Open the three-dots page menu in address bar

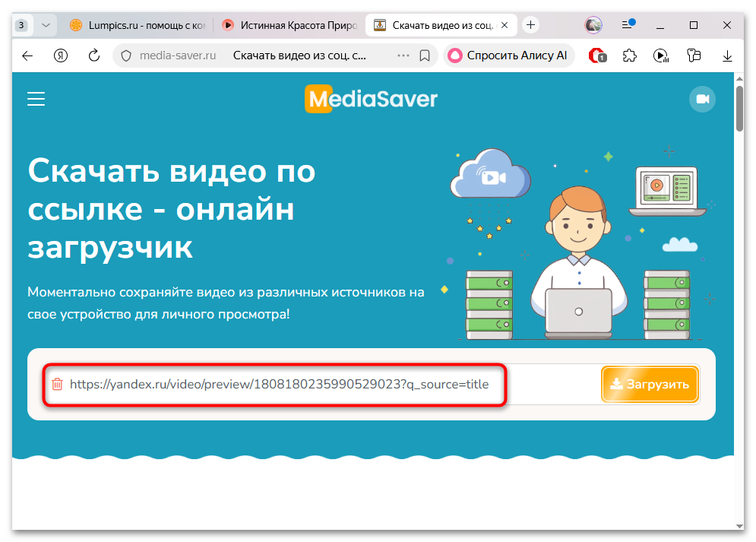[403, 56]
